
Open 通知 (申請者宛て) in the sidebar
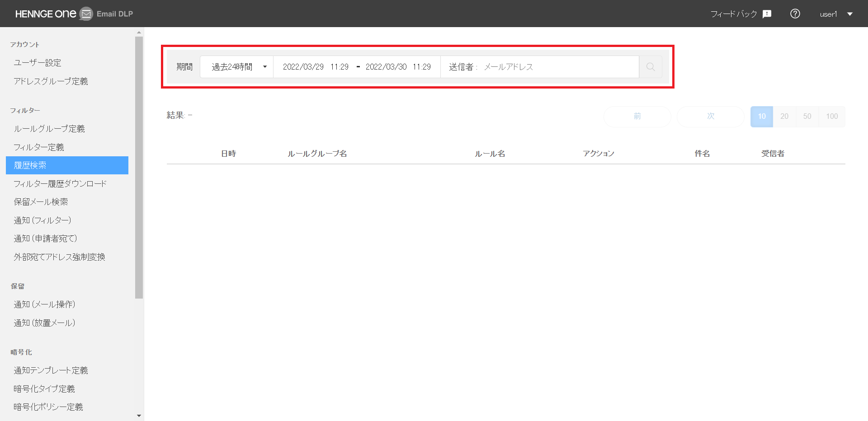(45, 239)
